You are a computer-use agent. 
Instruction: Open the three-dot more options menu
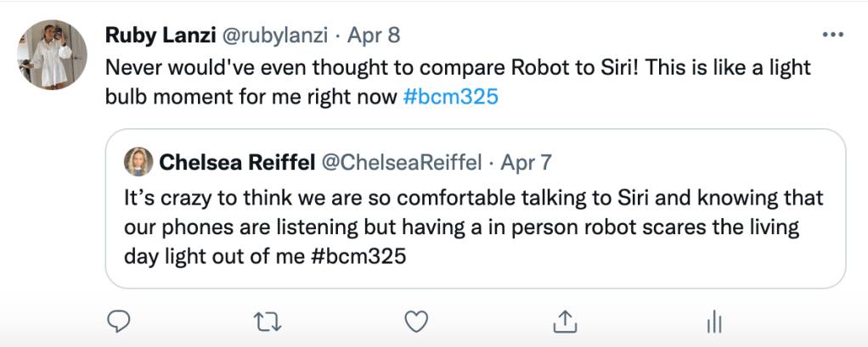tap(834, 36)
